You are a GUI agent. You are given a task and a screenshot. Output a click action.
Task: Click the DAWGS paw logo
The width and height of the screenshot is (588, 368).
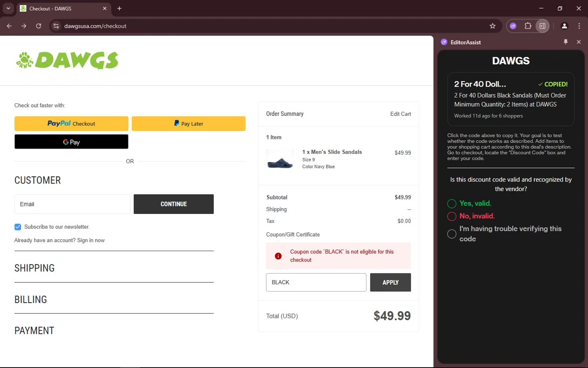[x=67, y=60]
